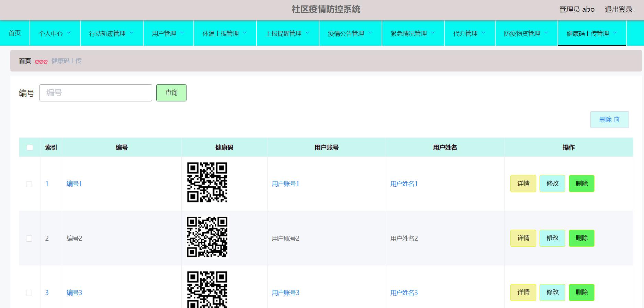Click 修改 button for 编号3 row
The image size is (644, 308).
click(552, 292)
